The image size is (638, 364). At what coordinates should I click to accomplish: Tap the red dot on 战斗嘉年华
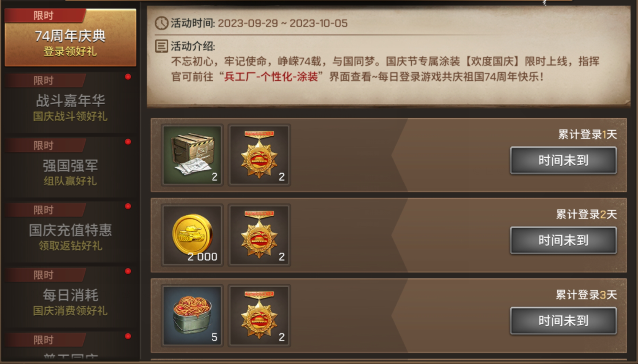tap(128, 77)
